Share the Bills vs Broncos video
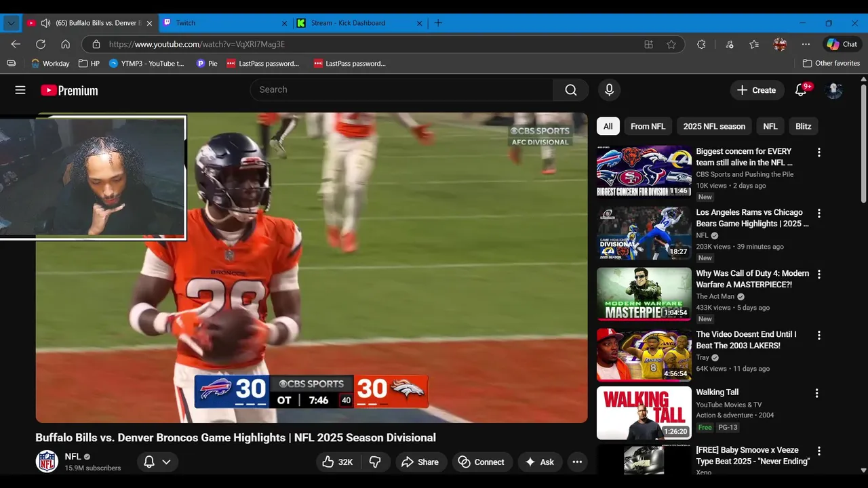This screenshot has width=868, height=488. pos(420,462)
